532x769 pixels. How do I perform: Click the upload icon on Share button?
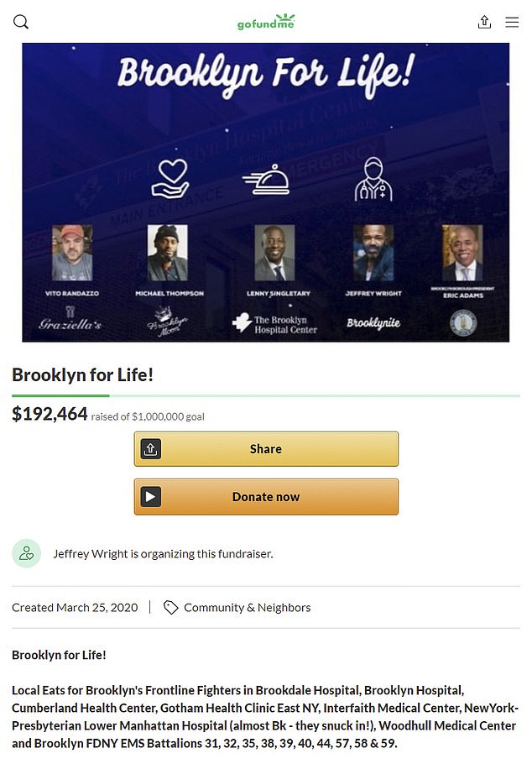151,449
